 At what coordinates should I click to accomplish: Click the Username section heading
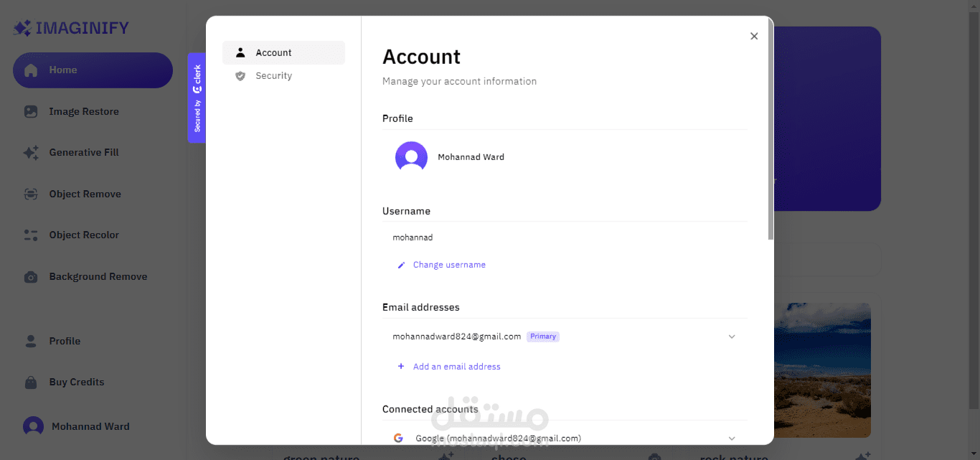click(x=406, y=211)
